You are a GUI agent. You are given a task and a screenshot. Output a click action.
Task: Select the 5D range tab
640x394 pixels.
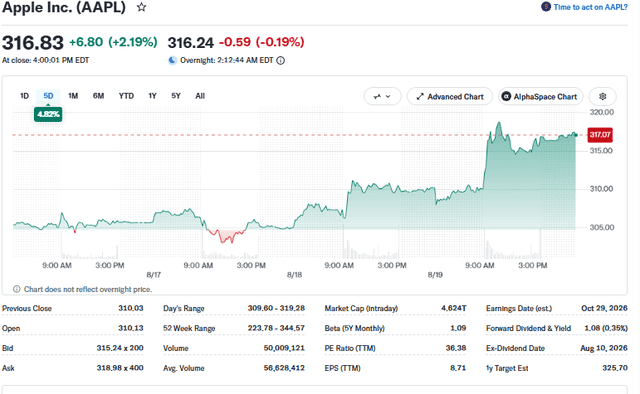pyautogui.click(x=48, y=96)
